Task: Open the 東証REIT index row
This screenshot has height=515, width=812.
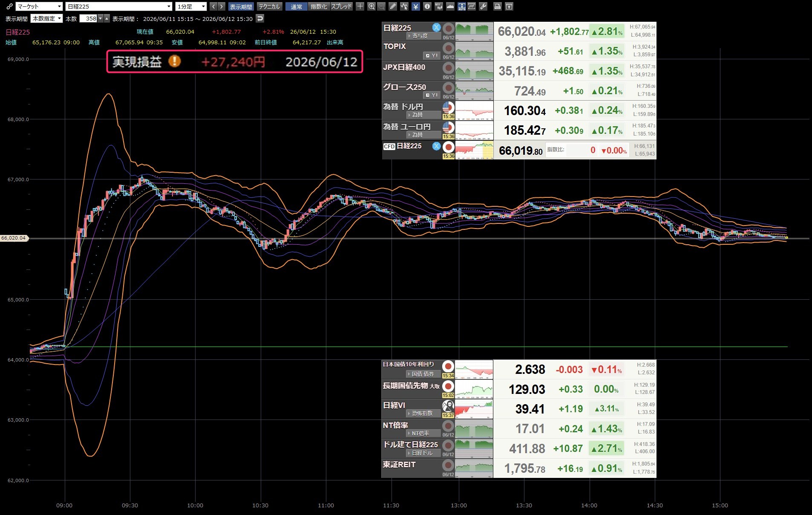Action: tap(519, 468)
